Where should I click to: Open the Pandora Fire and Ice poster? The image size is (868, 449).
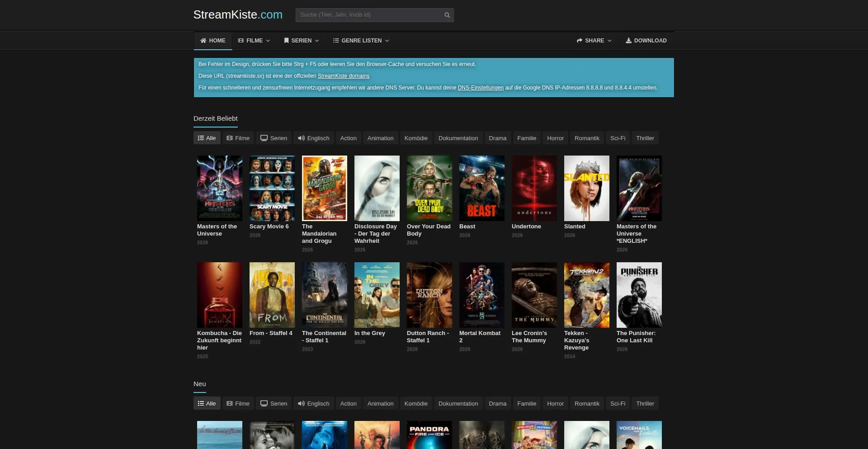tap(429, 435)
